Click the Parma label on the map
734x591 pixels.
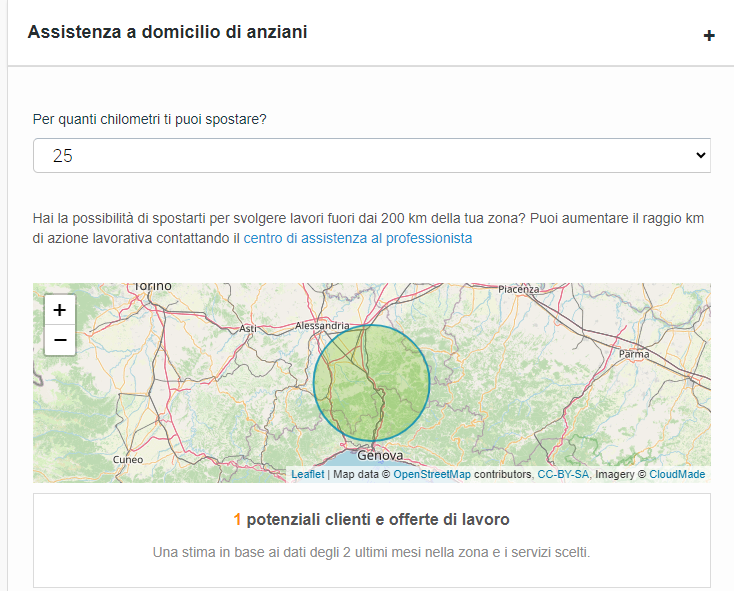click(634, 354)
